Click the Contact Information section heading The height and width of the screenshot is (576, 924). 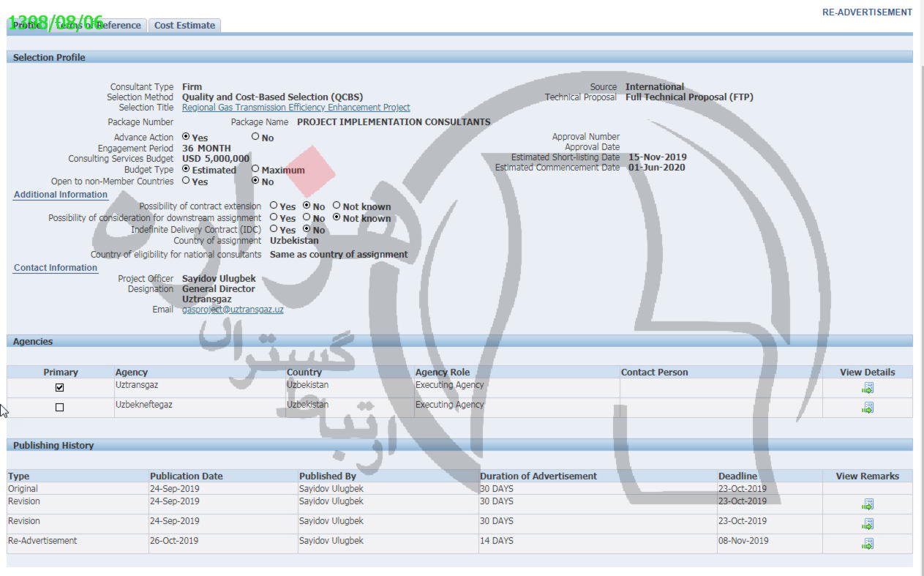coord(56,268)
